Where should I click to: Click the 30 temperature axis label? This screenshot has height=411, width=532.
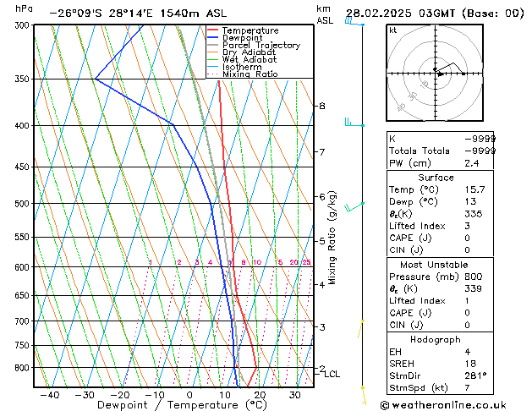pos(295,396)
